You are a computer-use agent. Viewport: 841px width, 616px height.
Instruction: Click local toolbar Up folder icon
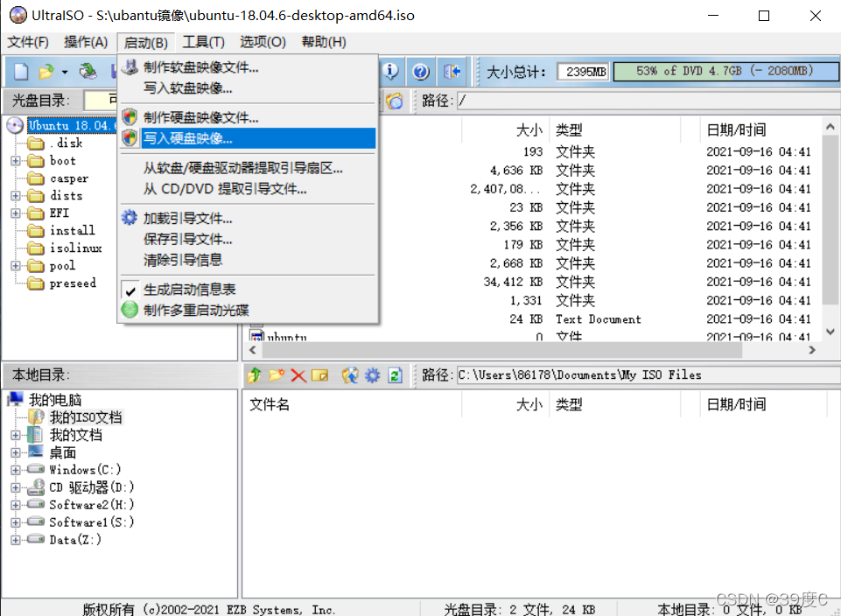tap(255, 375)
